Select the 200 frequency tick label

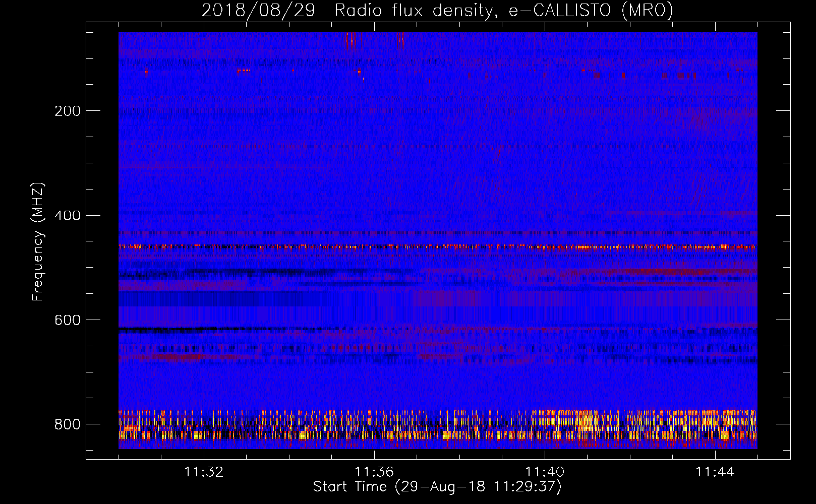[x=68, y=111]
